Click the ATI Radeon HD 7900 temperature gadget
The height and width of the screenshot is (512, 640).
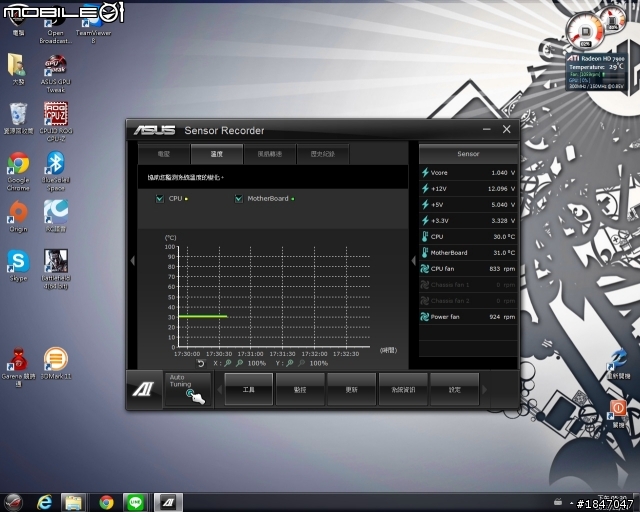coord(596,72)
